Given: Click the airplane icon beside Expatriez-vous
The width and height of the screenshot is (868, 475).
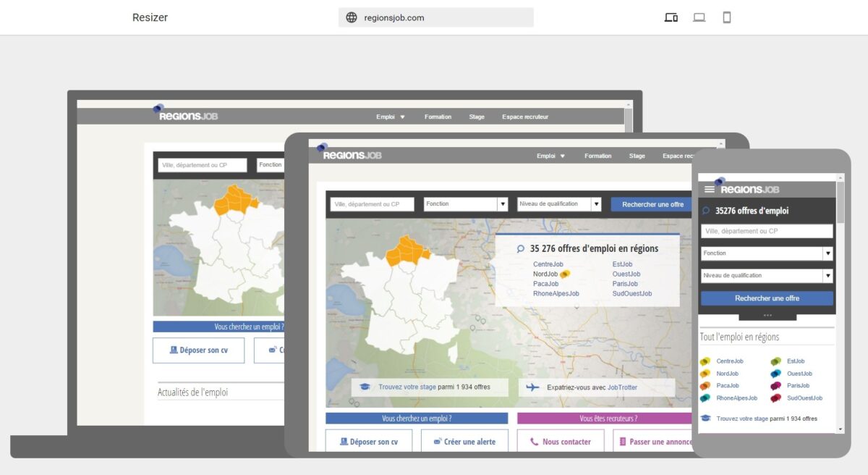Looking at the screenshot, I should (x=533, y=387).
